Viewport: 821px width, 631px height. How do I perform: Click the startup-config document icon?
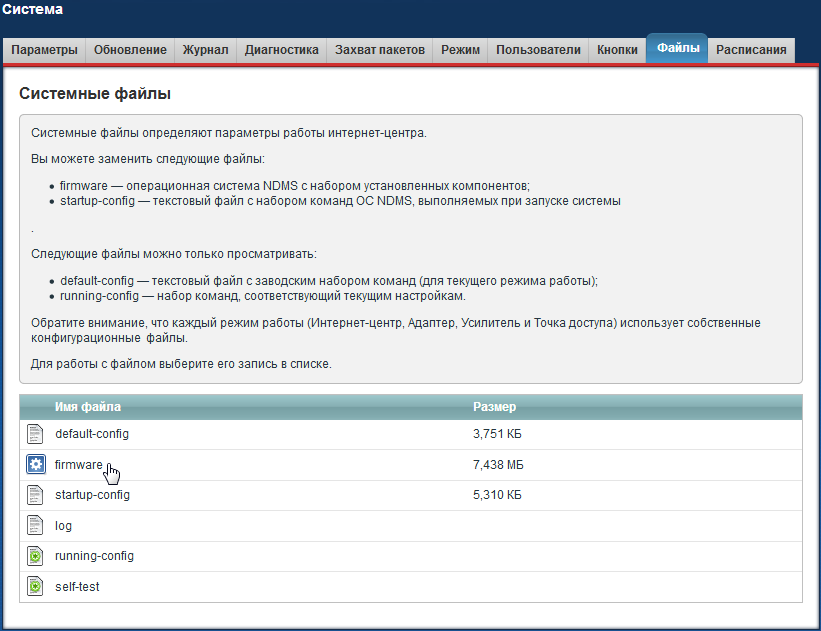[36, 495]
